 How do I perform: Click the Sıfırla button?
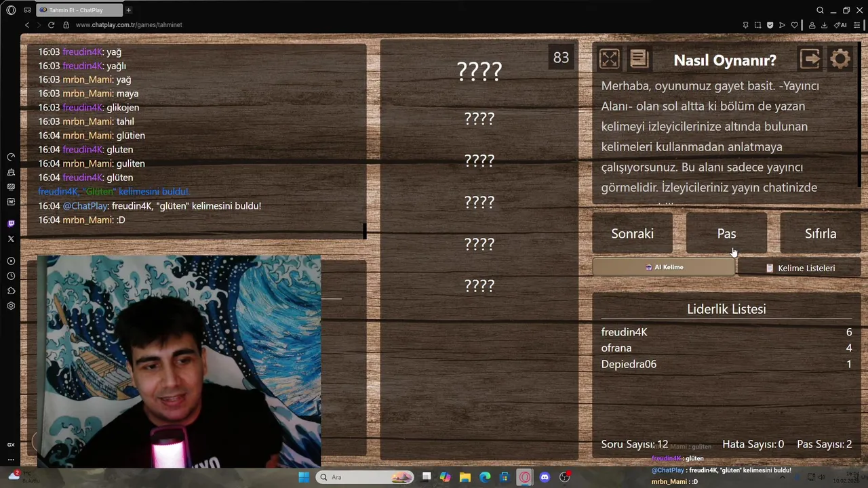point(821,233)
